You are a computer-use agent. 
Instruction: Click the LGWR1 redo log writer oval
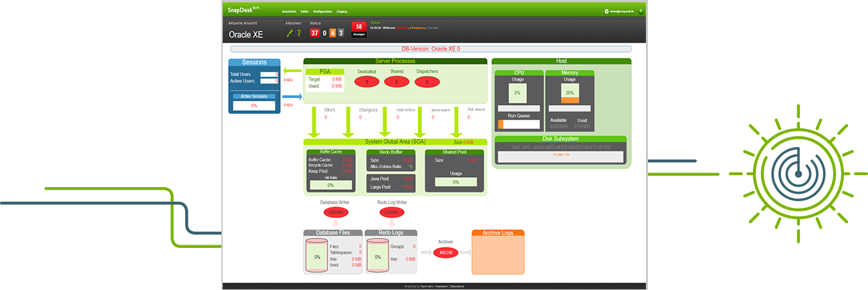coord(391,212)
